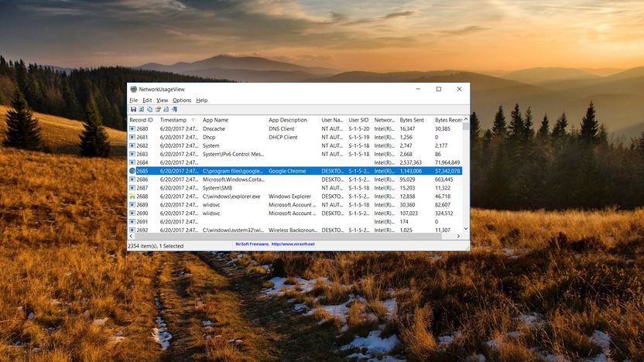Screen dimensions: 644x362
Task: Open Properties via the toolbar icon
Action: click(x=158, y=109)
